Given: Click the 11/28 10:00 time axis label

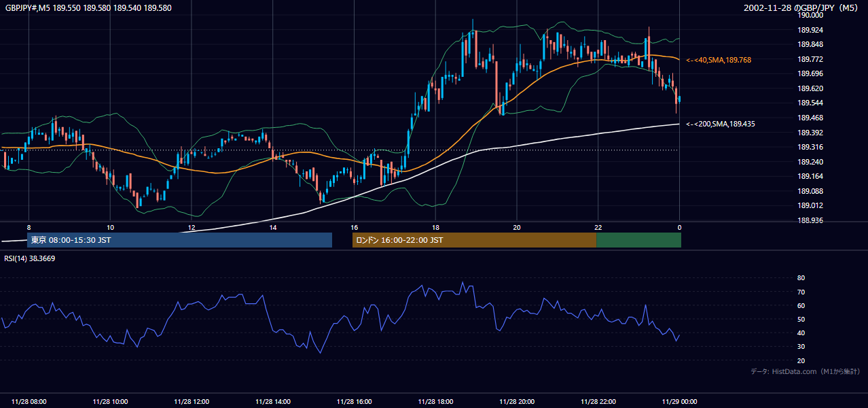Looking at the screenshot, I should pyautogui.click(x=110, y=402).
